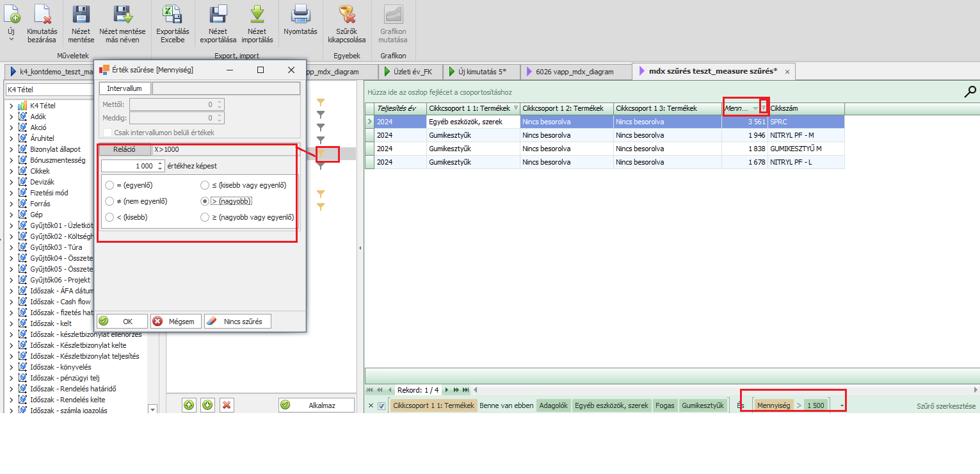Click the search magnifier icon
Screen dimensions: 980x474
(970, 92)
